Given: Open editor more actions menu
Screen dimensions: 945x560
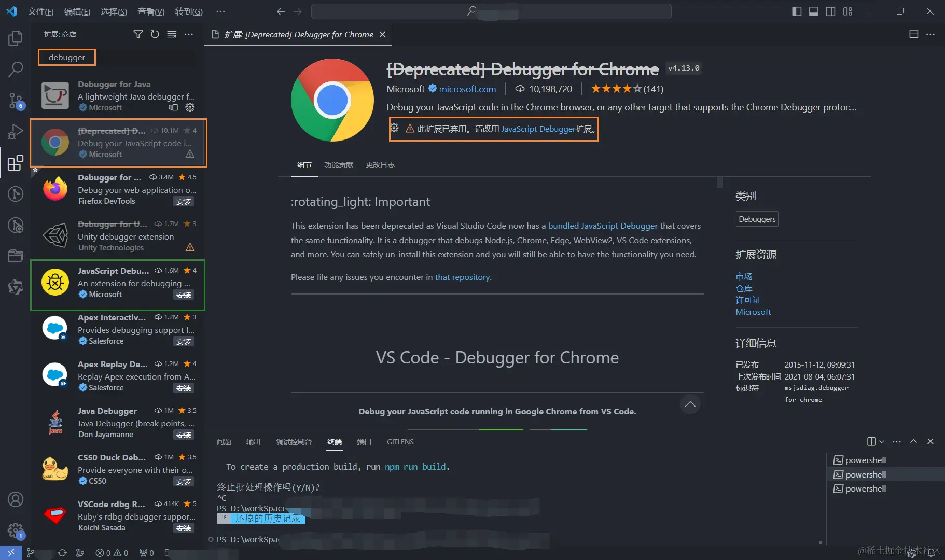Looking at the screenshot, I should [x=930, y=34].
